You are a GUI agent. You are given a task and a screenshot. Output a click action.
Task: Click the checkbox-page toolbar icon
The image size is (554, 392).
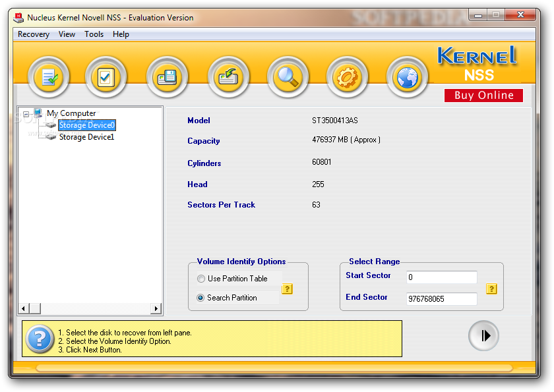point(106,77)
